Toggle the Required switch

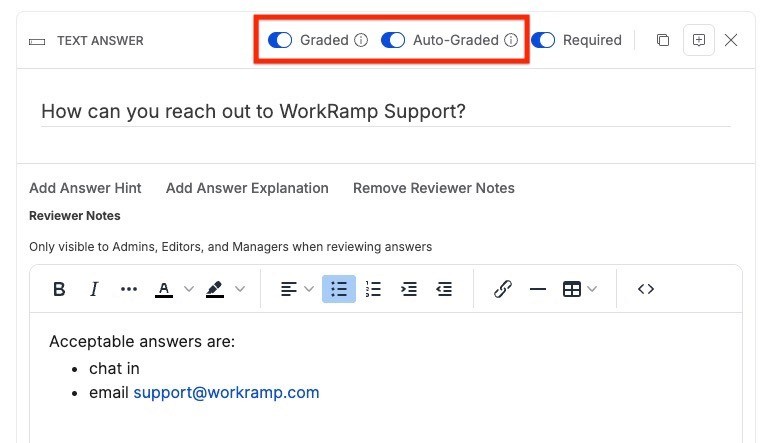click(x=543, y=40)
